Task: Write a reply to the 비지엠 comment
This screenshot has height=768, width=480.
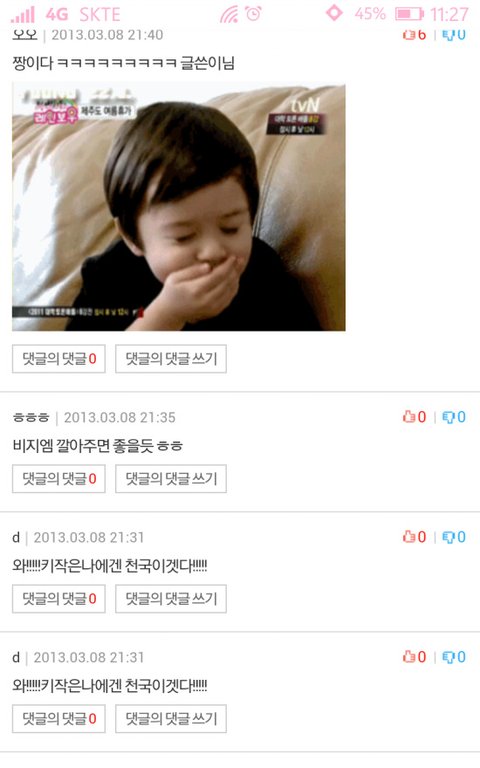Action: 171,479
